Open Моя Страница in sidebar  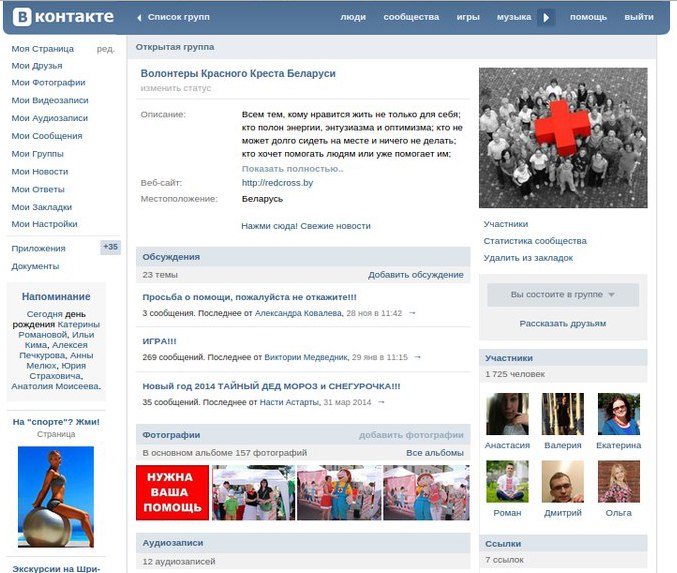pyautogui.click(x=43, y=49)
